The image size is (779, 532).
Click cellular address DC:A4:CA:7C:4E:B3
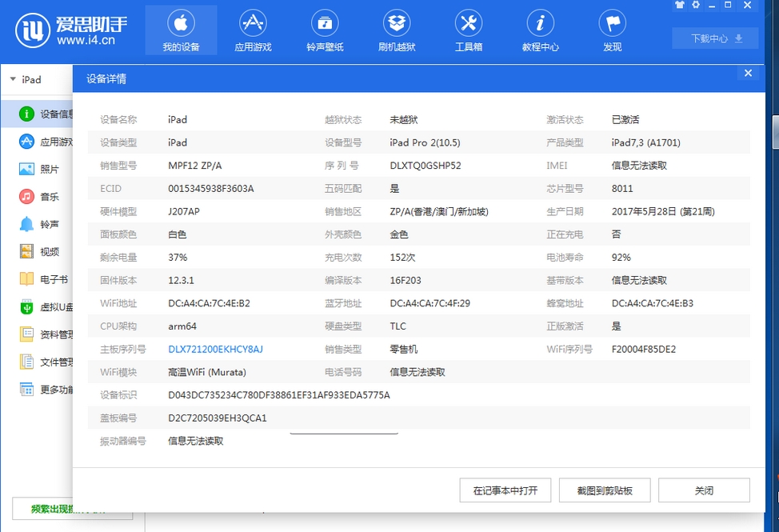pyautogui.click(x=653, y=303)
